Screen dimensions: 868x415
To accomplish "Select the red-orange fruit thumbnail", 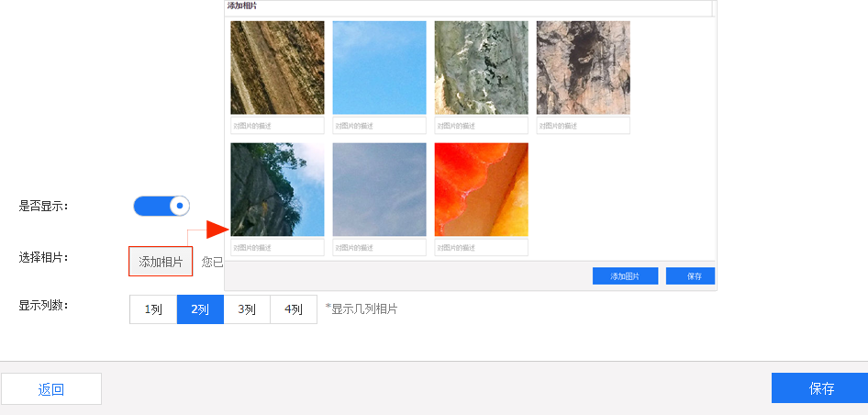I will [x=481, y=189].
